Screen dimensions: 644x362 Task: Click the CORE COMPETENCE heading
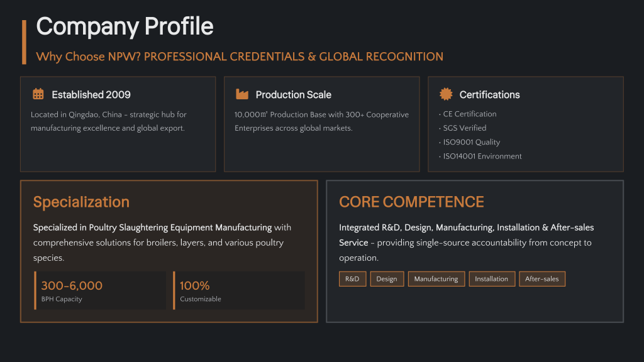(x=411, y=202)
